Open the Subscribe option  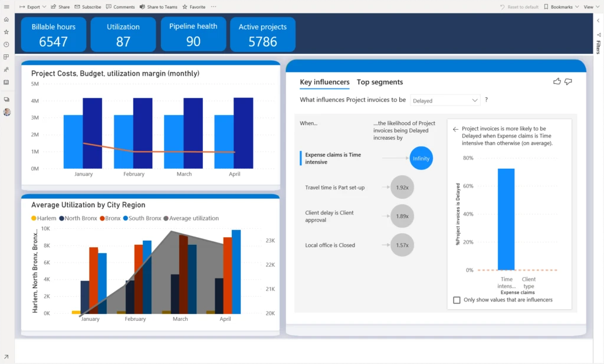click(88, 6)
